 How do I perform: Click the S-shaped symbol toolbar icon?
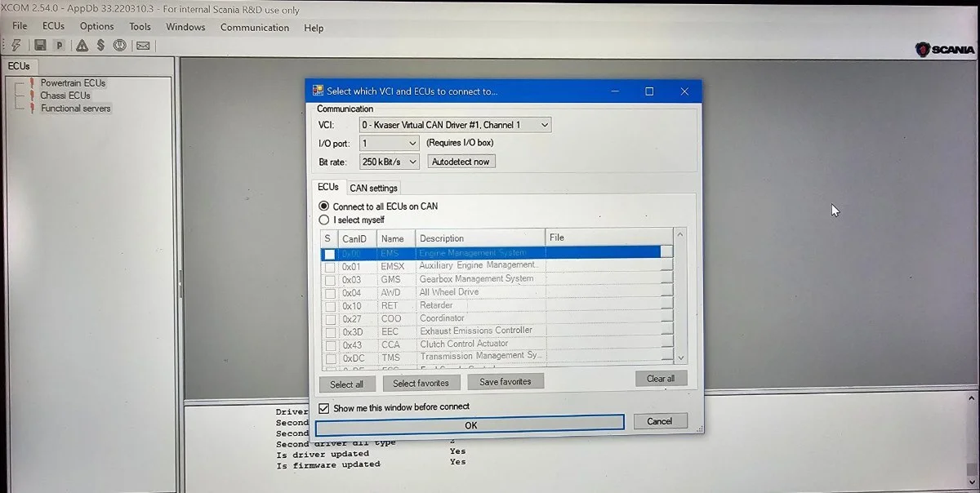100,46
